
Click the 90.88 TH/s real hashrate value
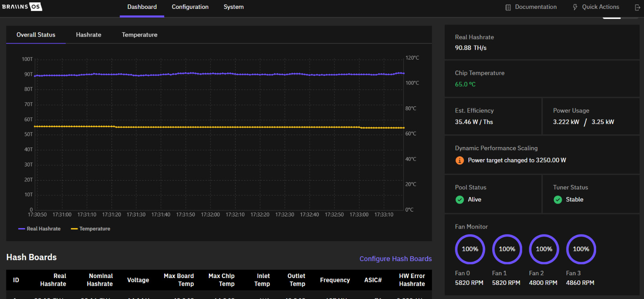coord(471,48)
